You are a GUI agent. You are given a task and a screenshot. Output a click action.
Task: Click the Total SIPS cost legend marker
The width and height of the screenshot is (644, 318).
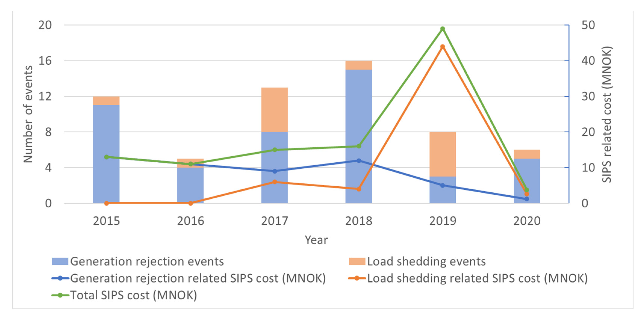(60, 295)
